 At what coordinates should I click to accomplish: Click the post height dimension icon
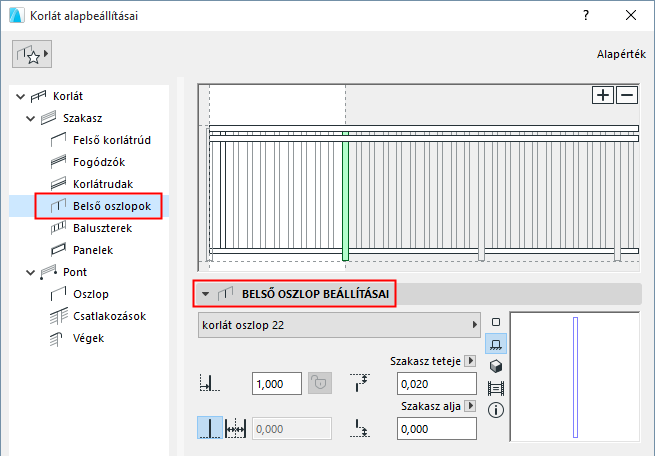tap(209, 383)
